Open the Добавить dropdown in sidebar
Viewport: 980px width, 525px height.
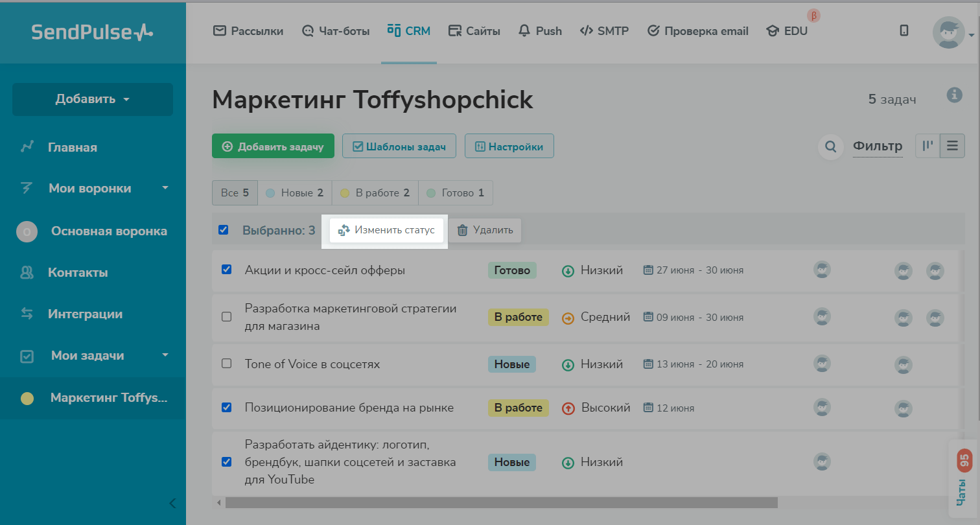tap(93, 99)
